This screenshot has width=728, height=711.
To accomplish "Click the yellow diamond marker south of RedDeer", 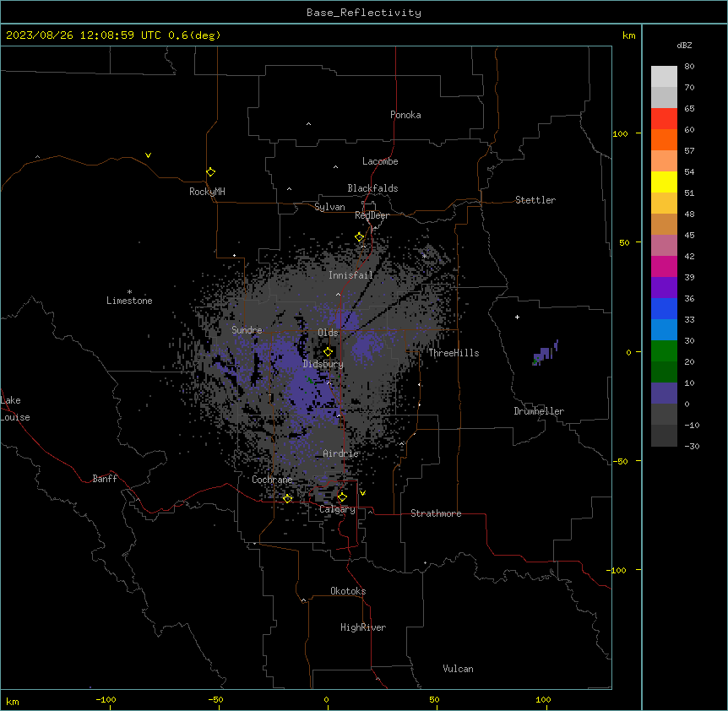I will coord(360,237).
